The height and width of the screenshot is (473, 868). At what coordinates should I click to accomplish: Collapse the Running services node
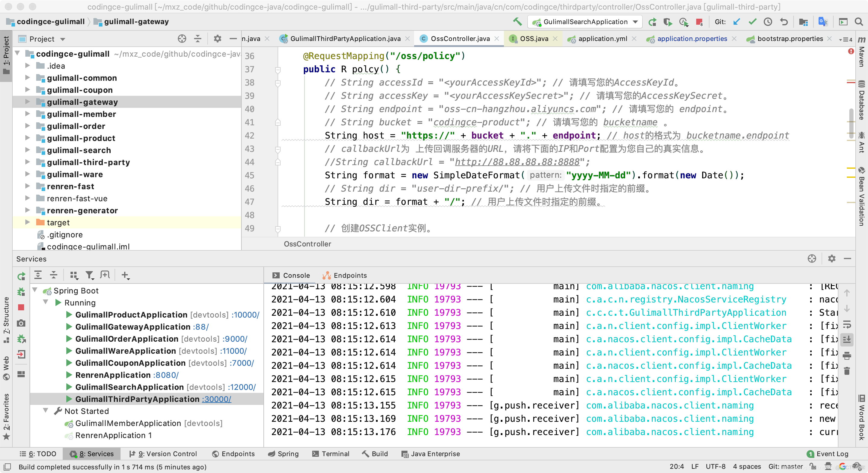(46, 302)
